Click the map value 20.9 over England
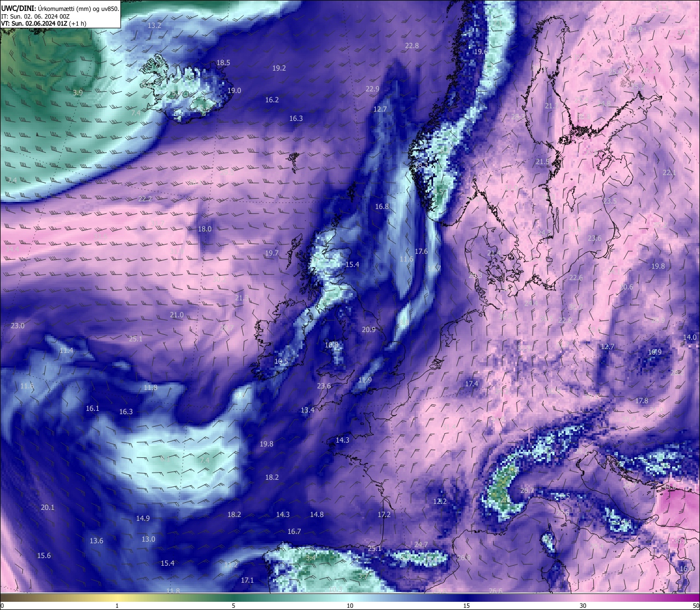The image size is (700, 610). (x=369, y=330)
